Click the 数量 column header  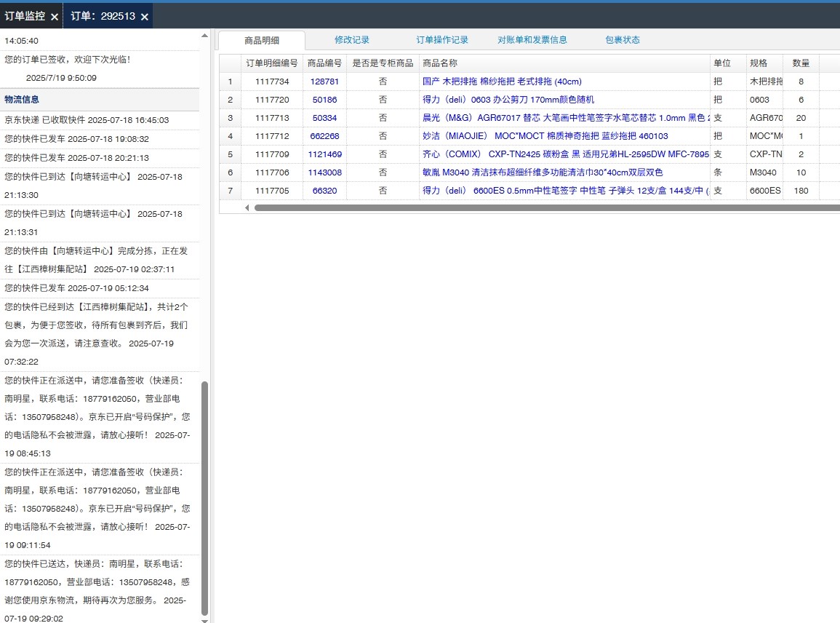(x=801, y=63)
